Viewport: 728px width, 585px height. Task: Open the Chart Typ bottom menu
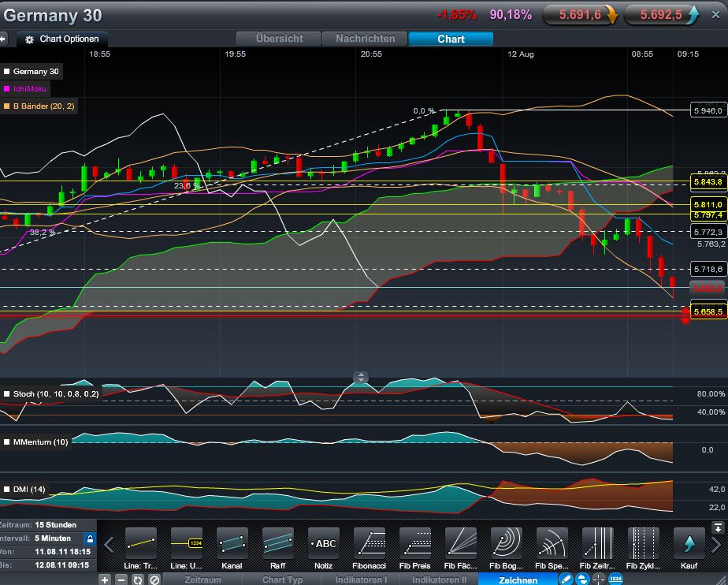[282, 580]
